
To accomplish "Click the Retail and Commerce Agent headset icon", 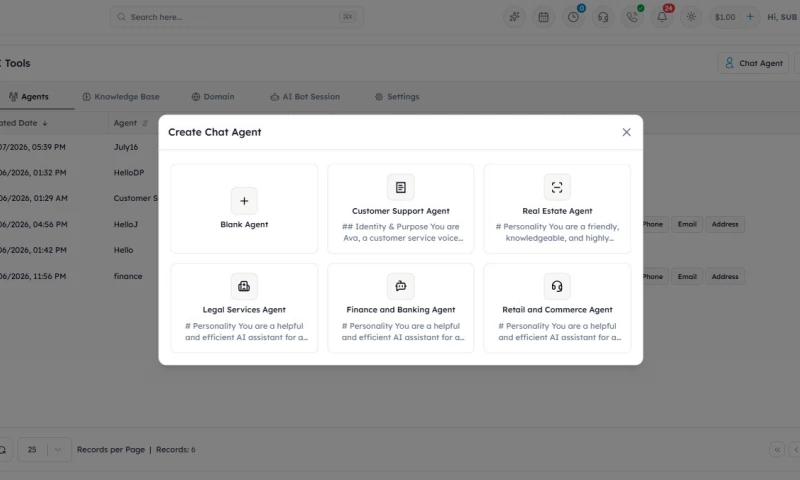I will 557,286.
